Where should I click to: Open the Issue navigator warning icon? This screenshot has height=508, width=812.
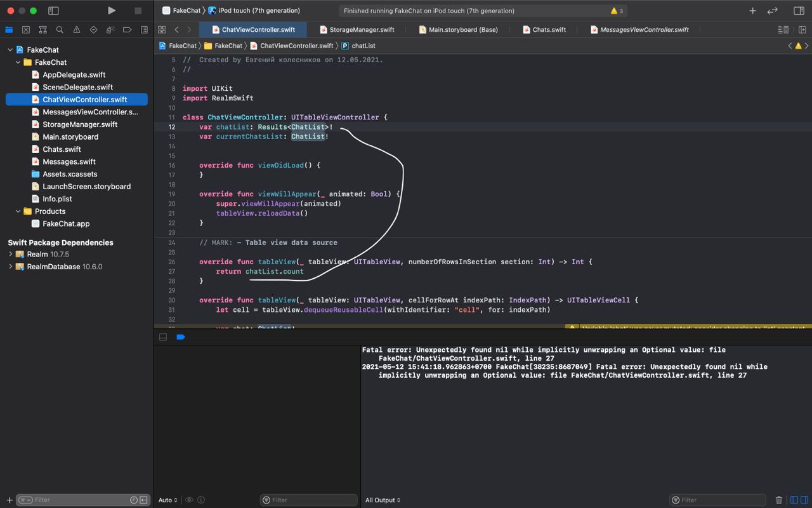tap(77, 30)
